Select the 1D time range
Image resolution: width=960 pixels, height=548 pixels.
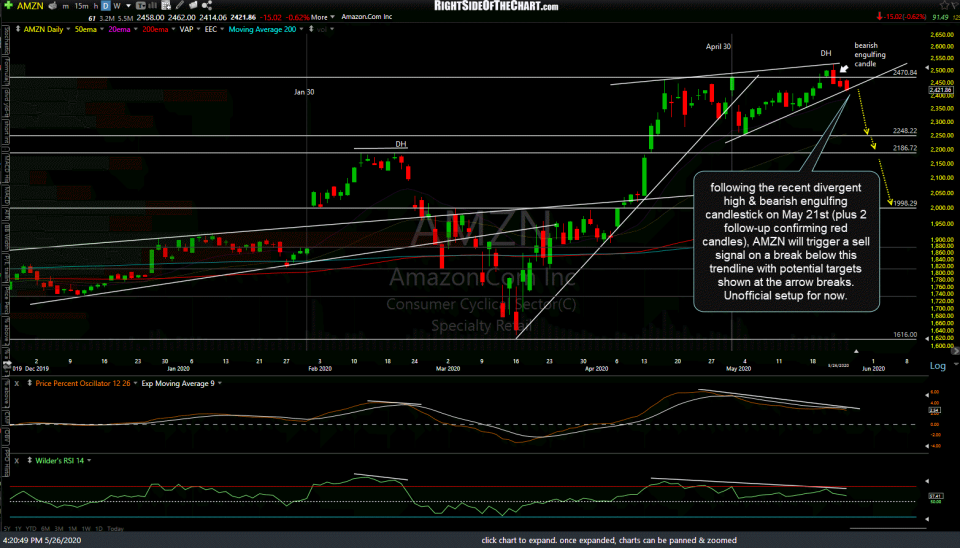99,528
